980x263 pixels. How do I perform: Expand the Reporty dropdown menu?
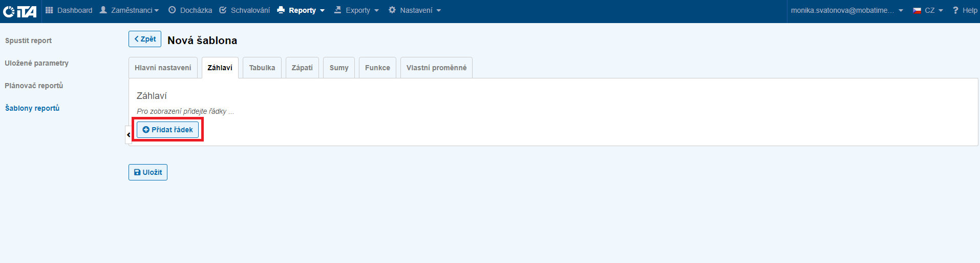pyautogui.click(x=301, y=10)
